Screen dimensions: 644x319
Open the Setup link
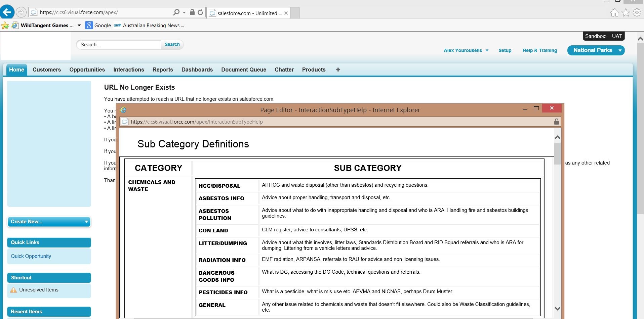point(505,50)
